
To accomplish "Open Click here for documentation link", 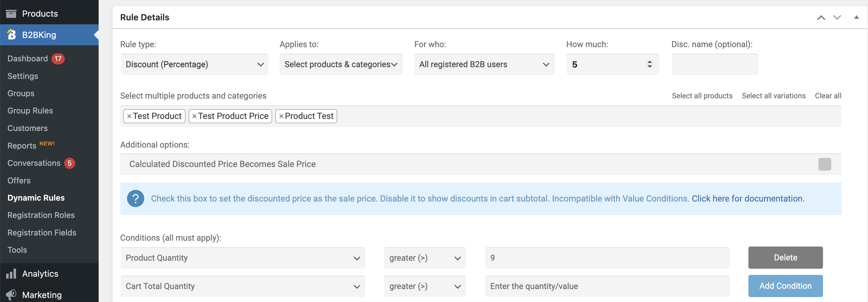I will pos(748,198).
